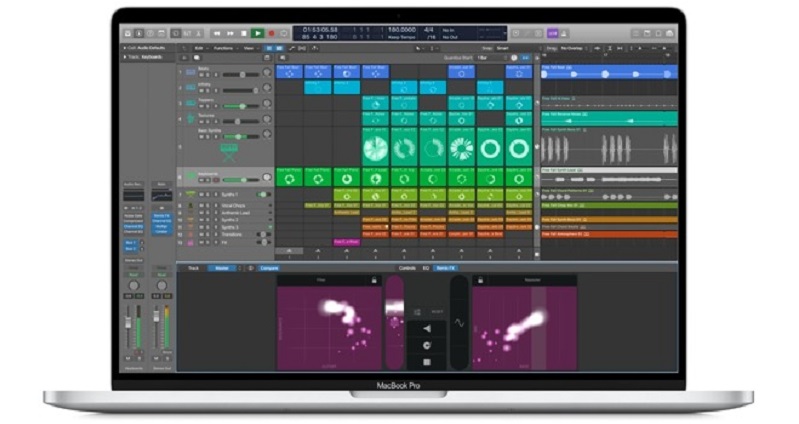799x424 pixels.
Task: Trigger the magenta FX track loop cell
Action: [347, 243]
